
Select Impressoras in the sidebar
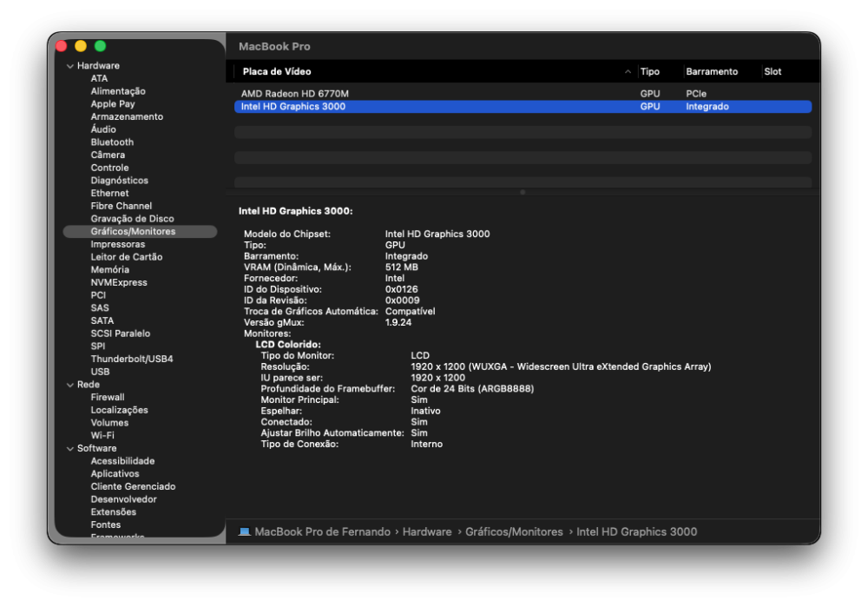point(118,244)
